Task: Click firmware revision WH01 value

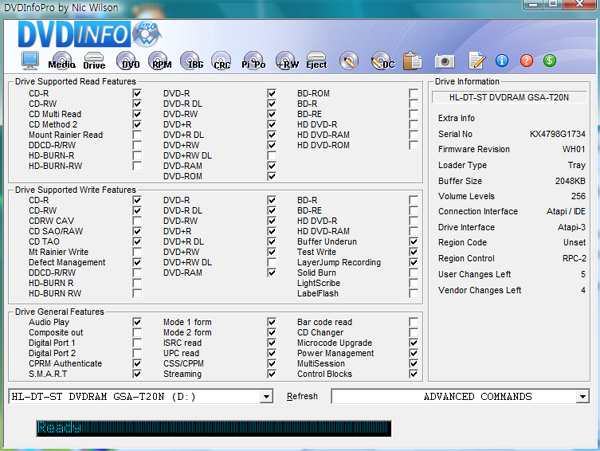Action: point(574,149)
